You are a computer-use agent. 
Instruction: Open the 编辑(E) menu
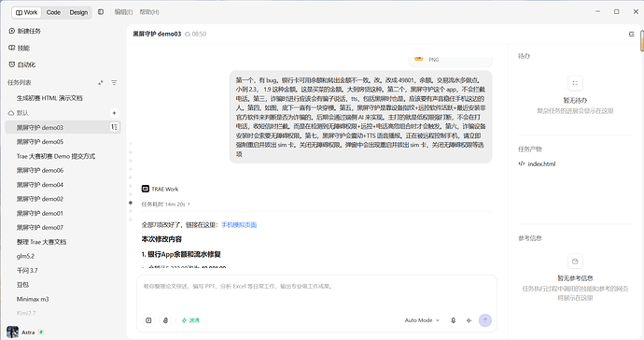(x=123, y=12)
